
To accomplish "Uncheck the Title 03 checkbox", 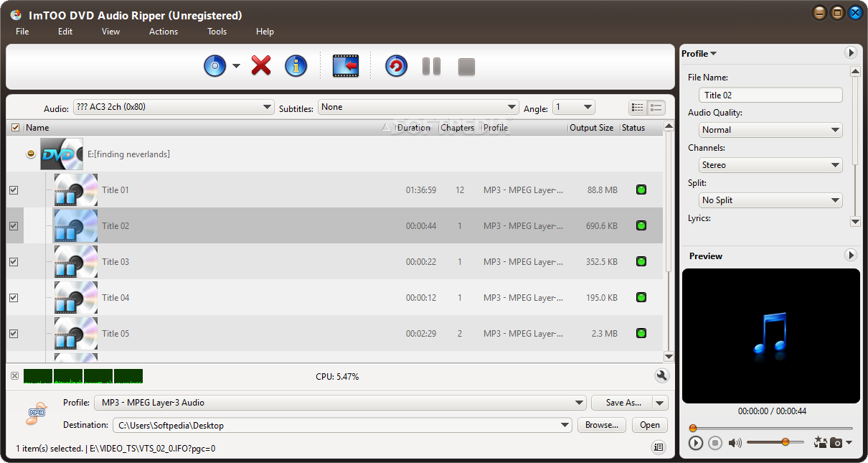I will click(14, 262).
